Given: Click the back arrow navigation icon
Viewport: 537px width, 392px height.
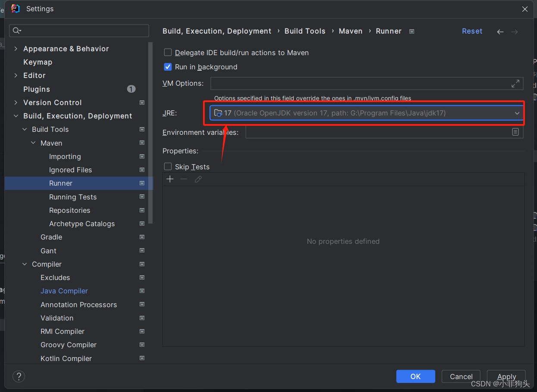Looking at the screenshot, I should (500, 32).
